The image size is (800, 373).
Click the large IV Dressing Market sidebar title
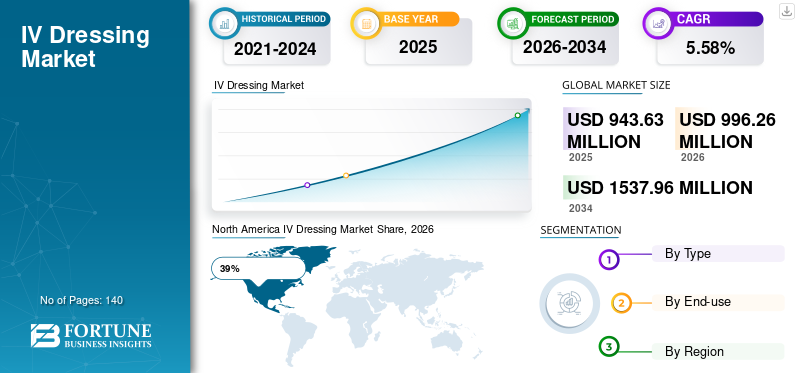click(85, 47)
